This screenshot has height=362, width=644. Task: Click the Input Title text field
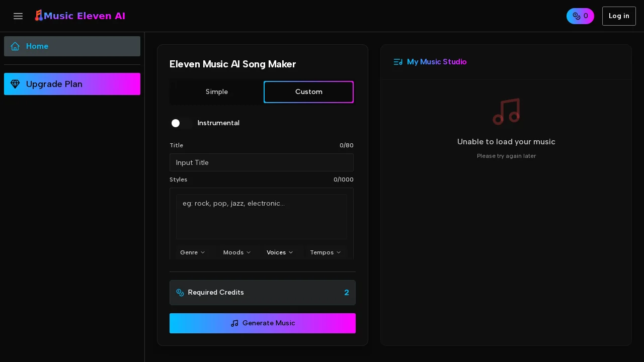tap(262, 162)
